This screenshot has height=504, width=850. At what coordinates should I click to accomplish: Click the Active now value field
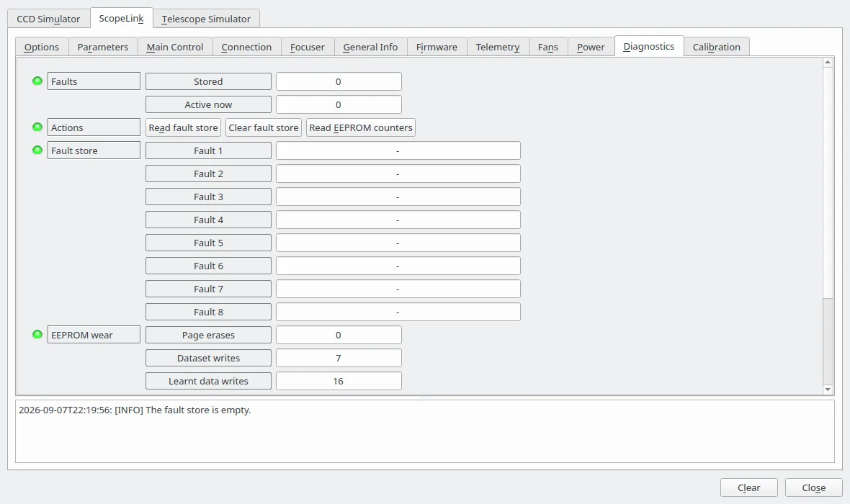pyautogui.click(x=339, y=104)
